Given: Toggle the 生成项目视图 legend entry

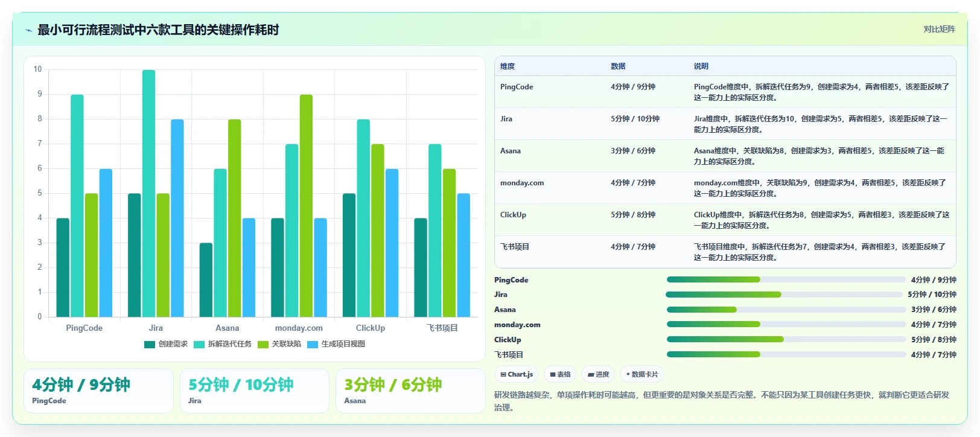Looking at the screenshot, I should 336,344.
